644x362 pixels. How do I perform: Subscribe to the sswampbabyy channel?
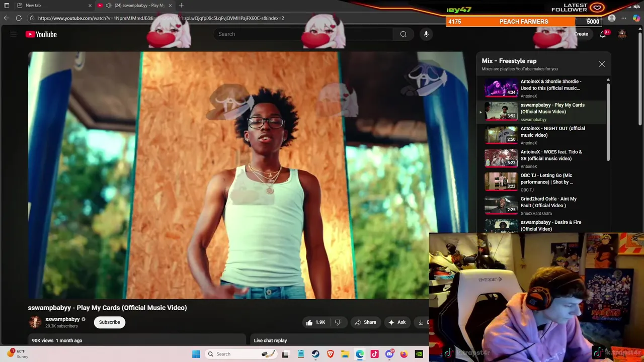[x=109, y=322]
